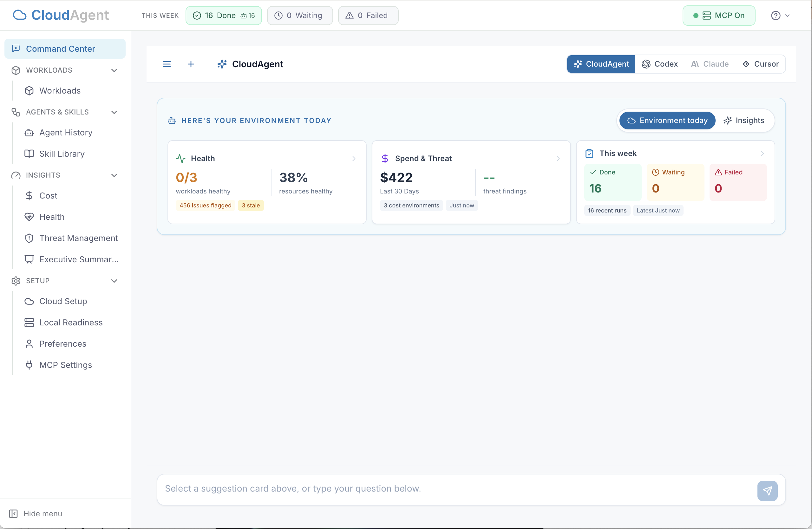Screen dimensions: 812x529
Task: Click the CloudAgent cloud logo icon
Action: coord(19,15)
